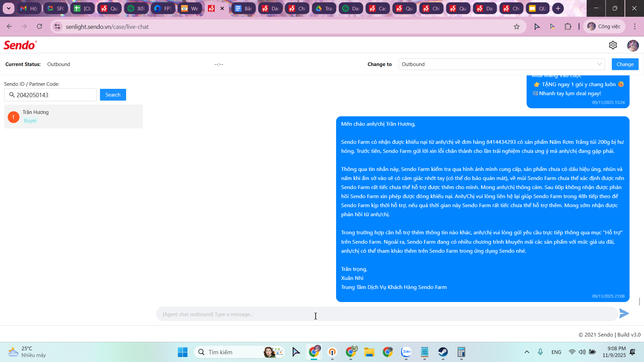Open Zalo from the taskbar

tap(406, 352)
